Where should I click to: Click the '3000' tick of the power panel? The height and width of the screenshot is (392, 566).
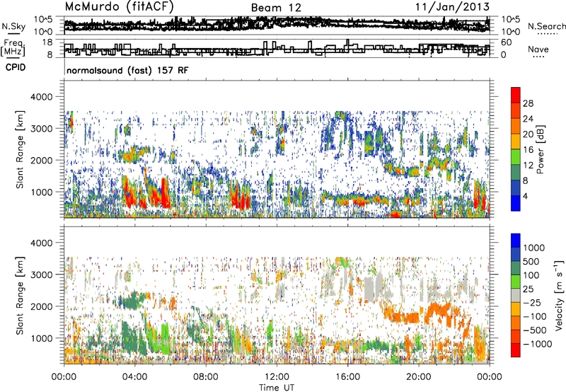[x=42, y=129]
